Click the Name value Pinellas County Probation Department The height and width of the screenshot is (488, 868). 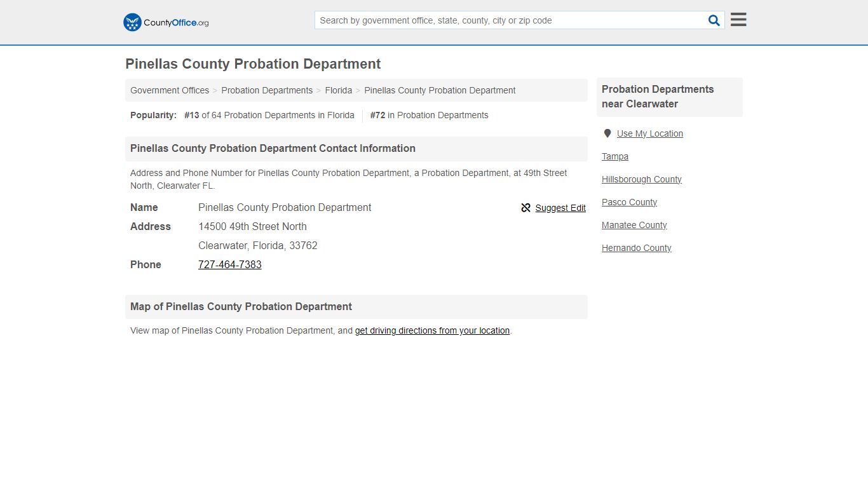coord(285,207)
